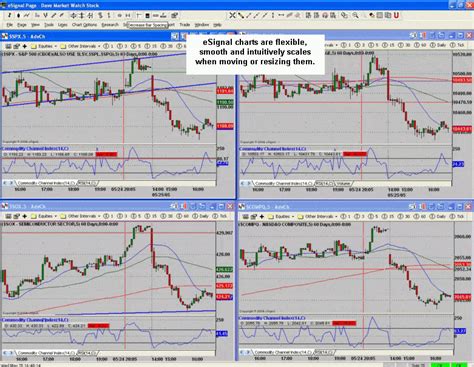This screenshot has width=474, height=367.
Task: Select Daily interval in top-right chart
Action: click(x=438, y=45)
